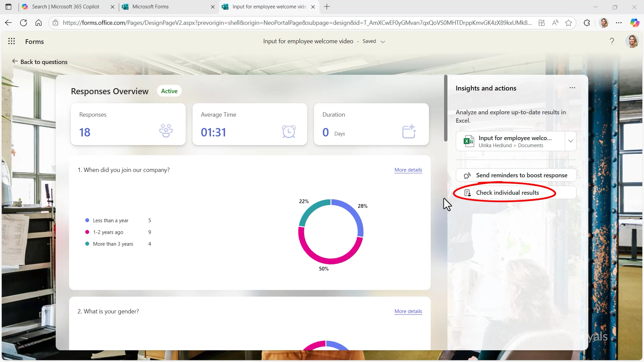Screen dimensions: 644x362
Task: Add page to favorites star icon
Action: [569, 23]
